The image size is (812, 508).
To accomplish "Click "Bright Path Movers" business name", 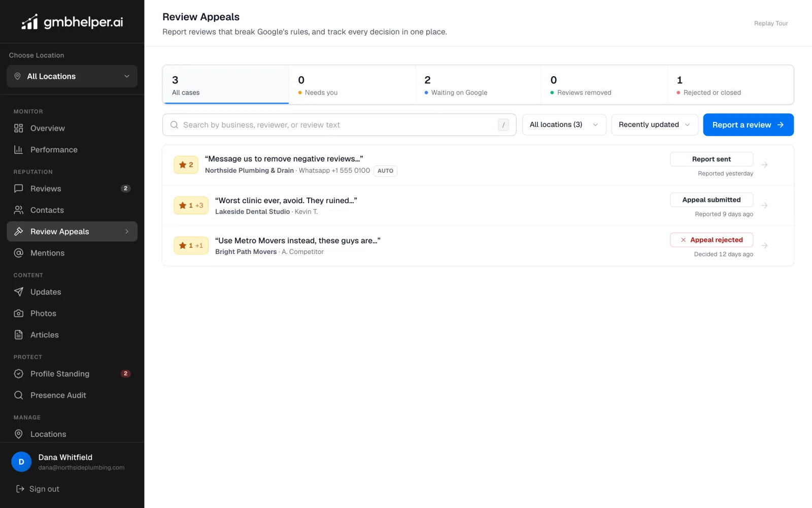I will pos(246,251).
